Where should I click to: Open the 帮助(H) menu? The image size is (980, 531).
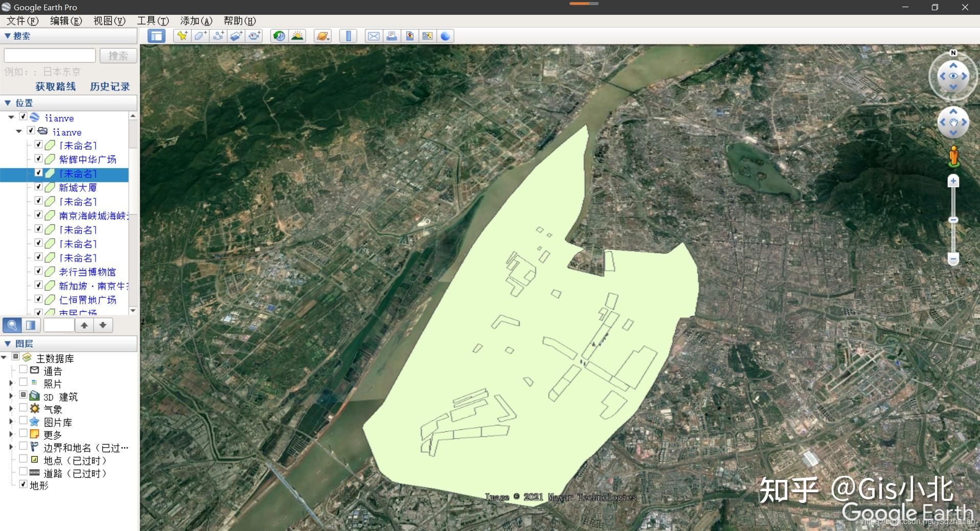point(240,21)
